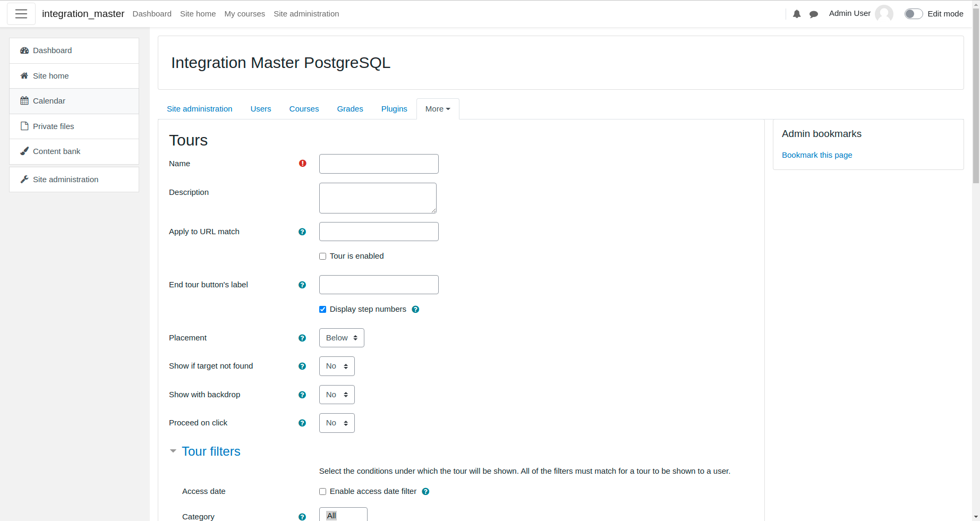Image resolution: width=980 pixels, height=521 pixels.
Task: Click Apply to URL match input
Action: (x=379, y=232)
